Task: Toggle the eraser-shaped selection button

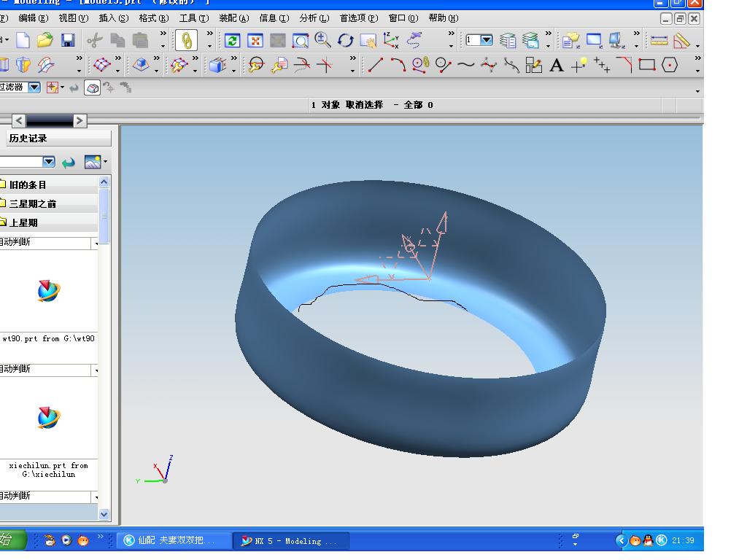Action: pos(93,87)
